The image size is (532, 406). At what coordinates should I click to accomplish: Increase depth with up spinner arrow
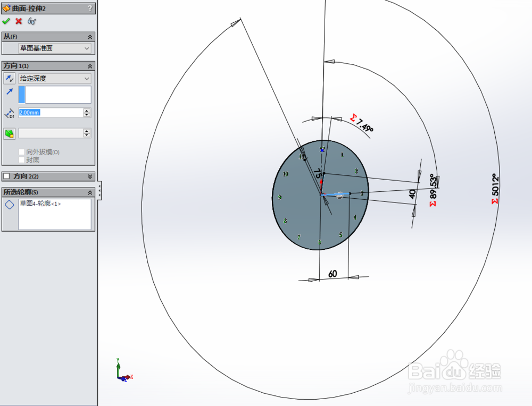(x=87, y=111)
